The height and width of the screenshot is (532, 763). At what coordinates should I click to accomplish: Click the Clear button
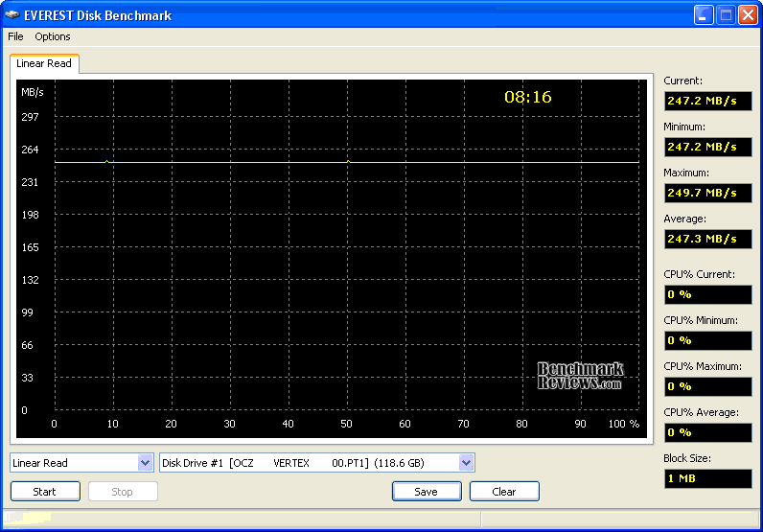click(504, 492)
